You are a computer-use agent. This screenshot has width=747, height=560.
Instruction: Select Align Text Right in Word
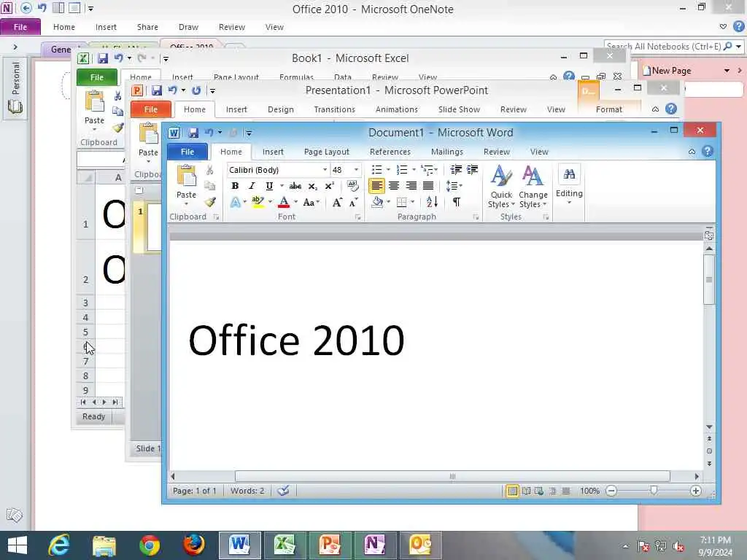411,186
